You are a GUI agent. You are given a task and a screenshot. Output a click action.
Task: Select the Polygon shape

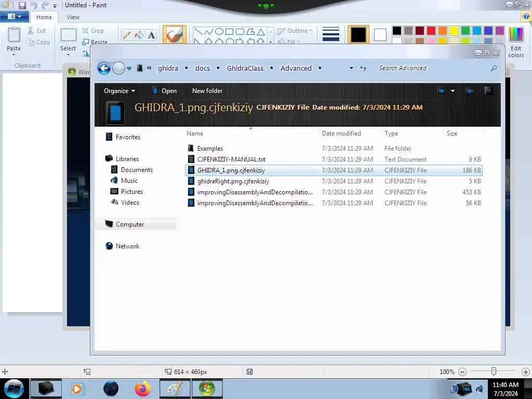pyautogui.click(x=250, y=32)
